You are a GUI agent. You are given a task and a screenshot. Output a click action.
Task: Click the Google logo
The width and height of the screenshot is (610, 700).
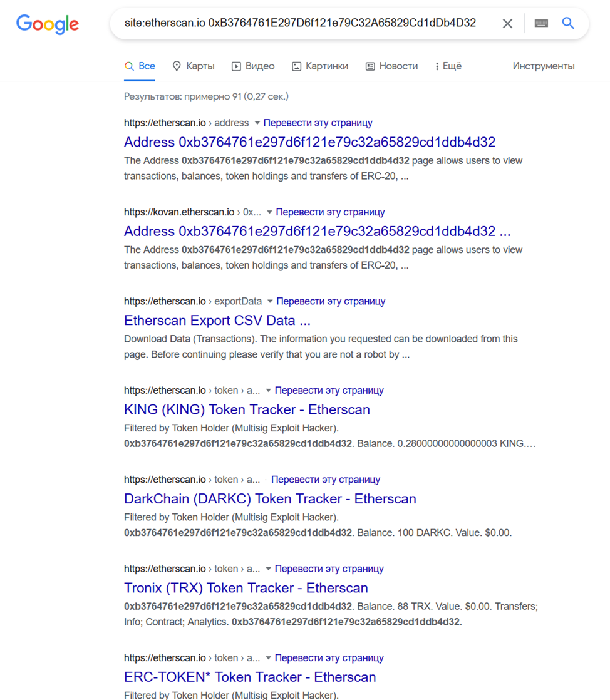(x=47, y=23)
